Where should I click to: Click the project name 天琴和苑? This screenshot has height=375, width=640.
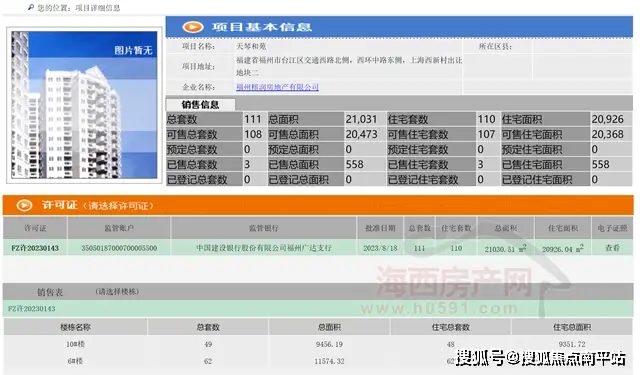[x=251, y=46]
